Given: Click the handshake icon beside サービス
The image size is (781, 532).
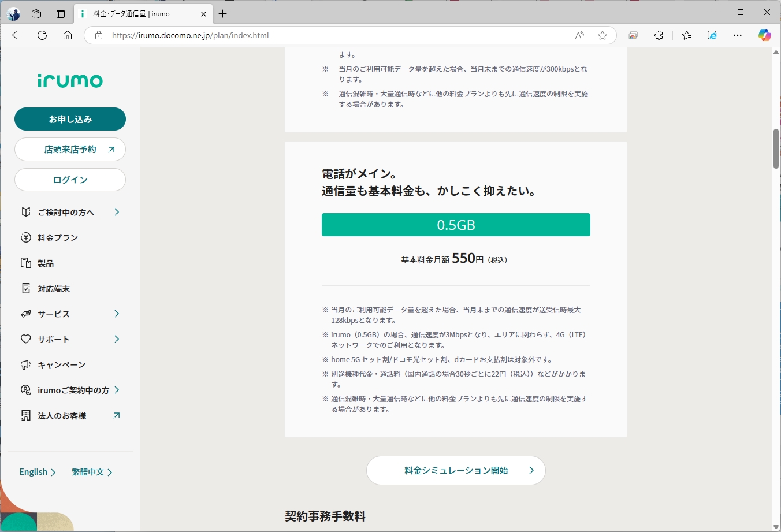Looking at the screenshot, I should pyautogui.click(x=26, y=314).
